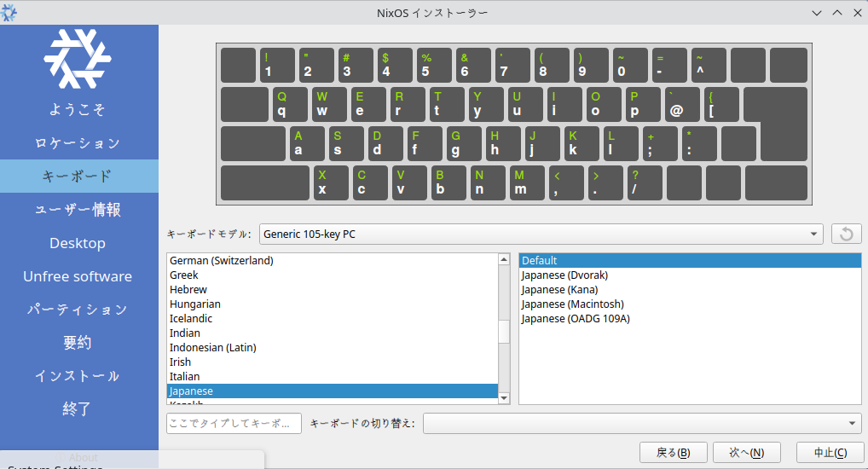This screenshot has width=868, height=469.
Task: Open the キーボードの切り替え dropdown
Action: pos(642,423)
